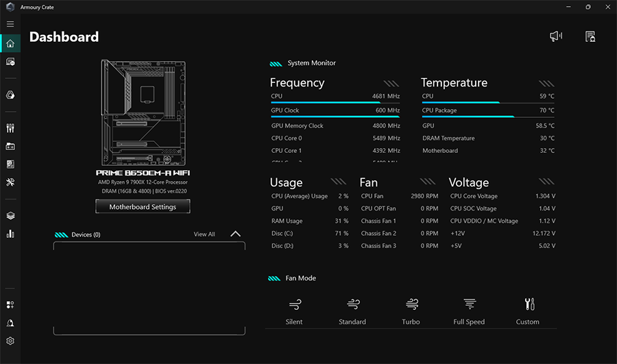Click Motherboard Settings button

click(x=143, y=206)
